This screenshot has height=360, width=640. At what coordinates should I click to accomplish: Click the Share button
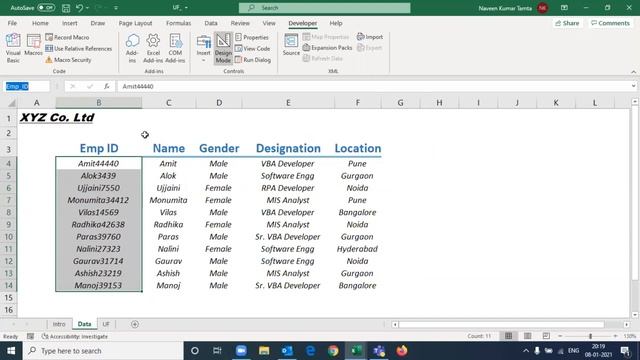567,23
